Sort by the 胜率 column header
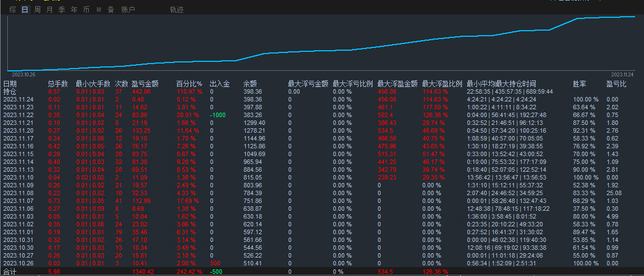This screenshot has height=276, width=644. pos(580,84)
